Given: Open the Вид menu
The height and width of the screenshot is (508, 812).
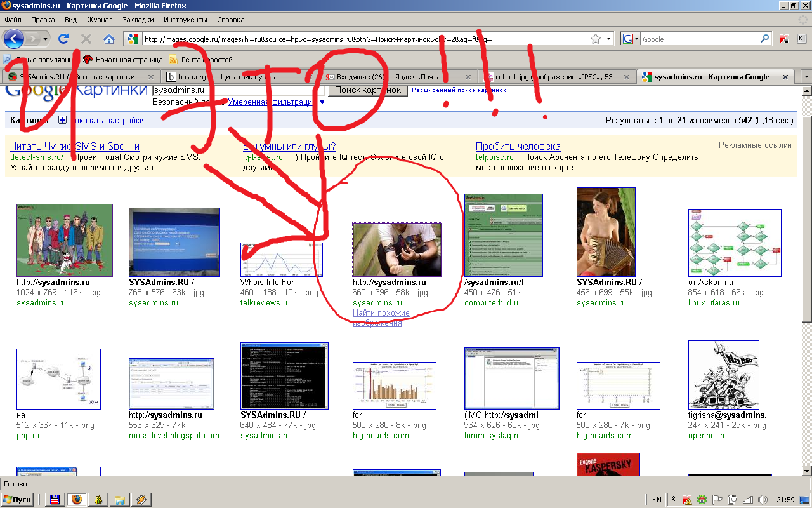Looking at the screenshot, I should (70, 20).
